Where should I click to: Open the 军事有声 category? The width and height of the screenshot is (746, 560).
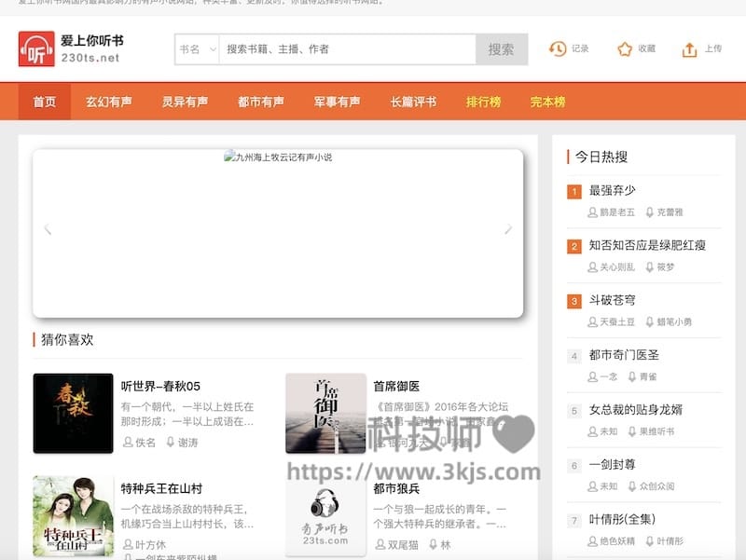[x=338, y=102]
